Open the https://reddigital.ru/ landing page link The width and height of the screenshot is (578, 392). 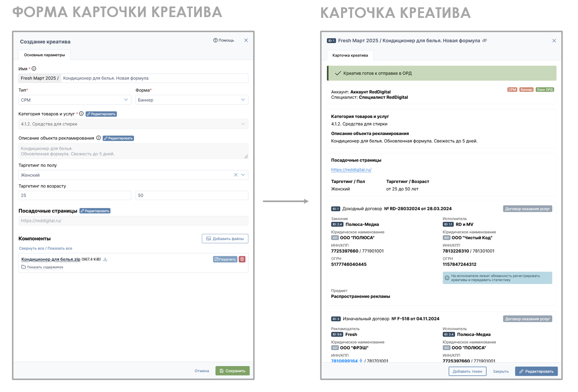pyautogui.click(x=351, y=170)
